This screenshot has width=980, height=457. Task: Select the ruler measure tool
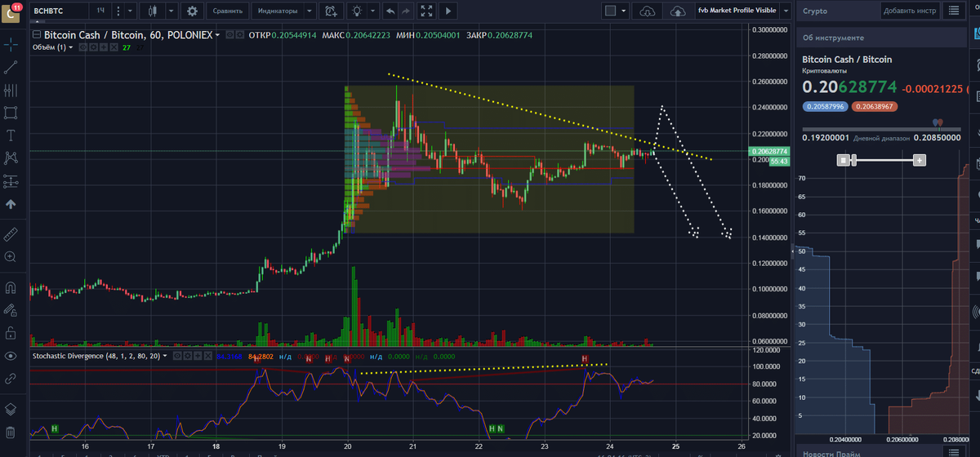11,233
